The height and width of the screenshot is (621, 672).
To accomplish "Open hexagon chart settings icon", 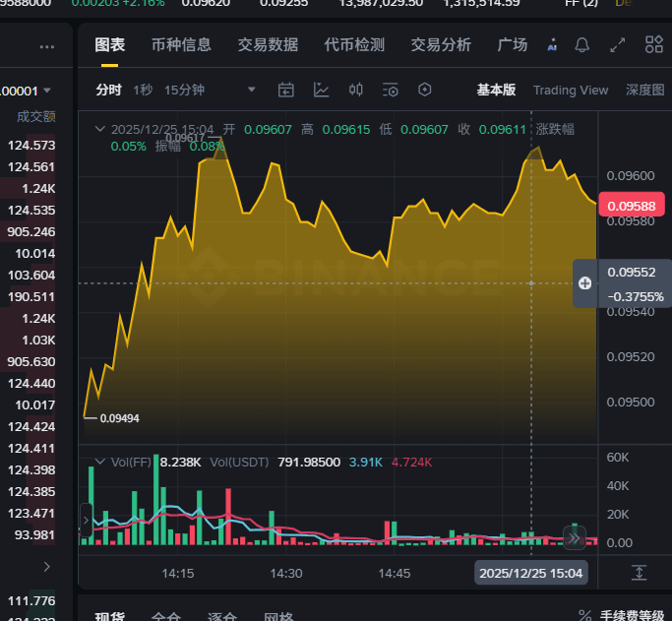I will pos(424,90).
